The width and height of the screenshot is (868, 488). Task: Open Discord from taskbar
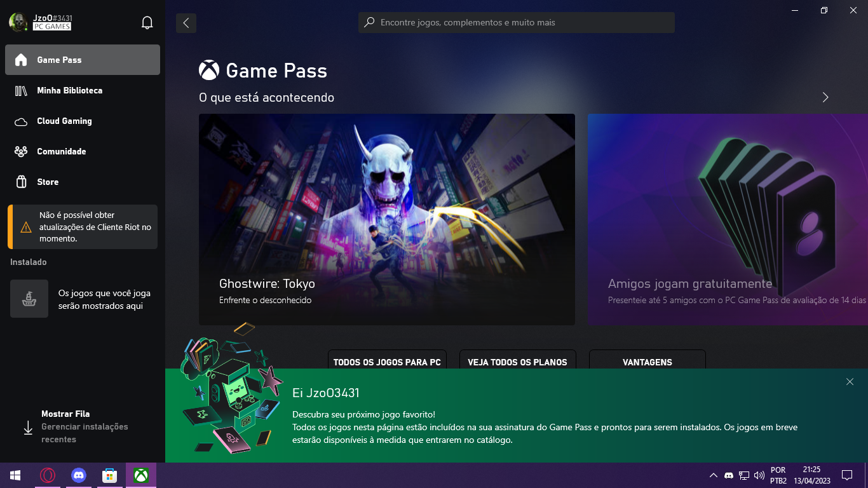click(x=79, y=475)
